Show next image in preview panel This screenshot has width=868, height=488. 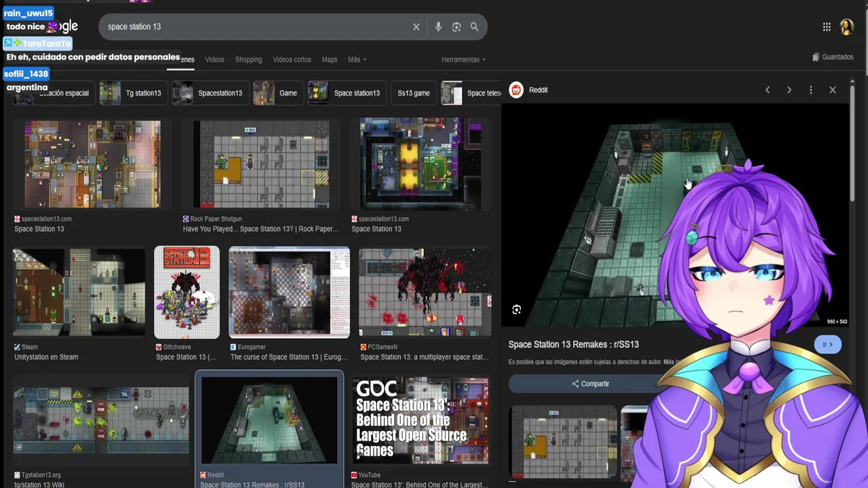789,90
